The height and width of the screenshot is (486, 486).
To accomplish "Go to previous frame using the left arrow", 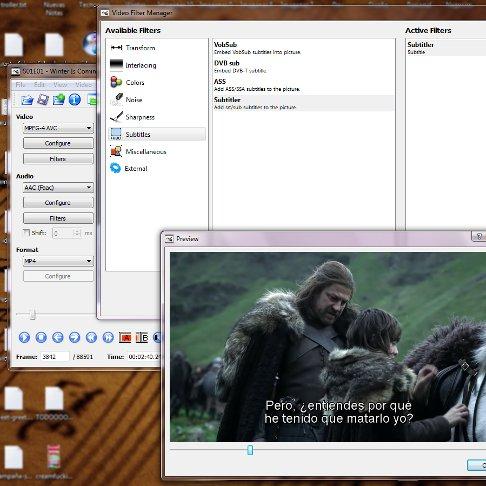I will tap(58, 337).
